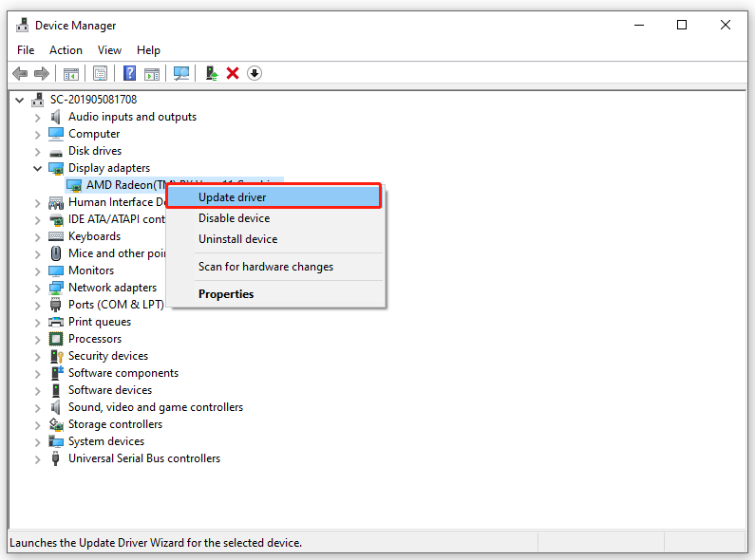
Task: Click the Security devices key icon
Action: pos(57,356)
